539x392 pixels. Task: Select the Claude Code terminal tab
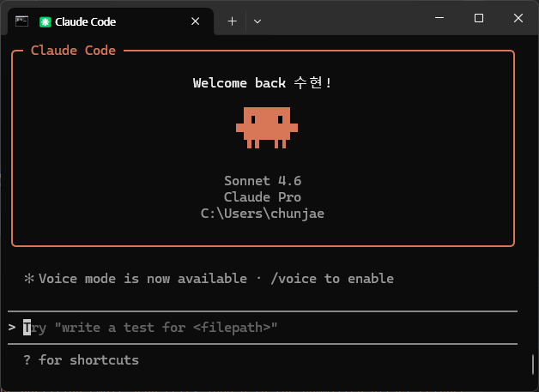coord(111,21)
